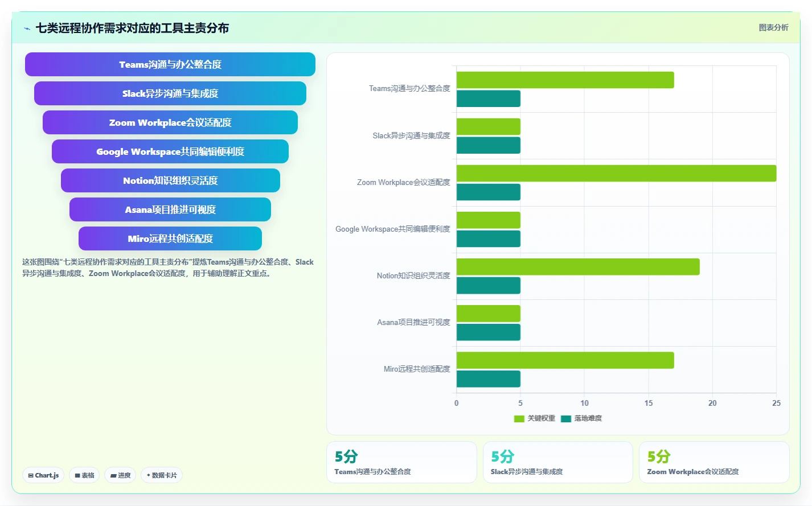Click the Asana项目推进可视度 chart axis label

coord(413,322)
